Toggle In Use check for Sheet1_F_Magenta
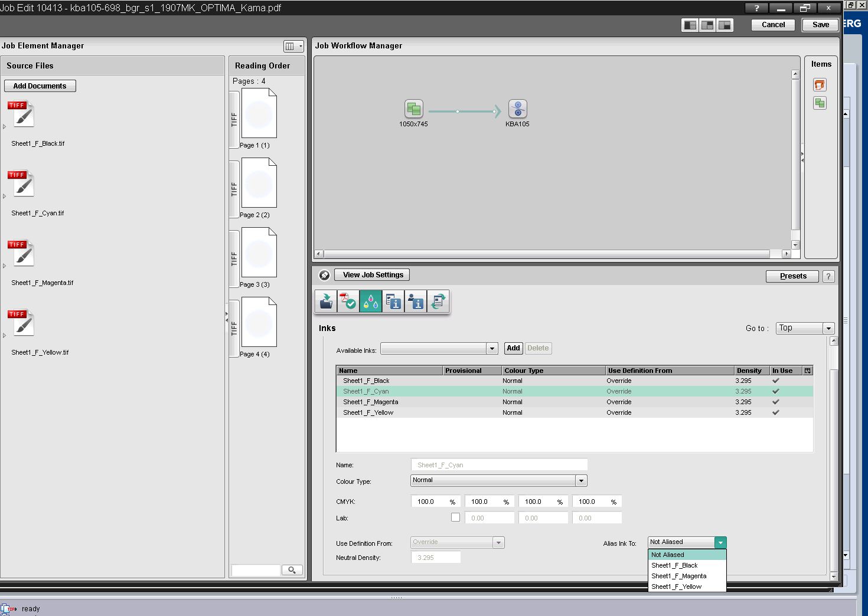This screenshot has width=868, height=616. click(x=776, y=402)
